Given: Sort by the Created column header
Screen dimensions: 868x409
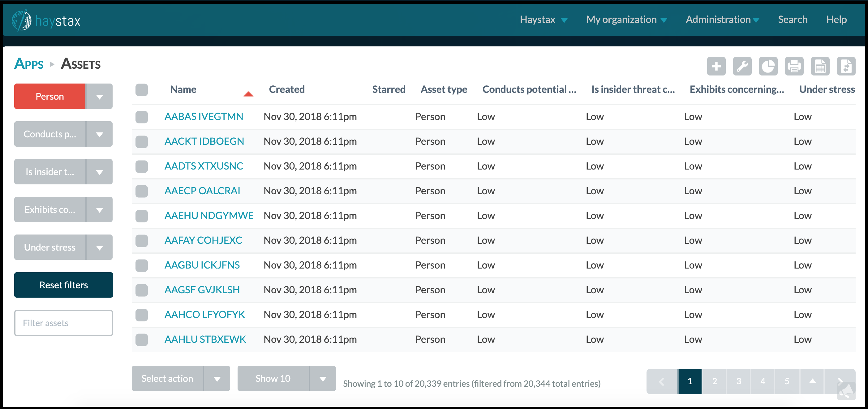Looking at the screenshot, I should [x=287, y=89].
